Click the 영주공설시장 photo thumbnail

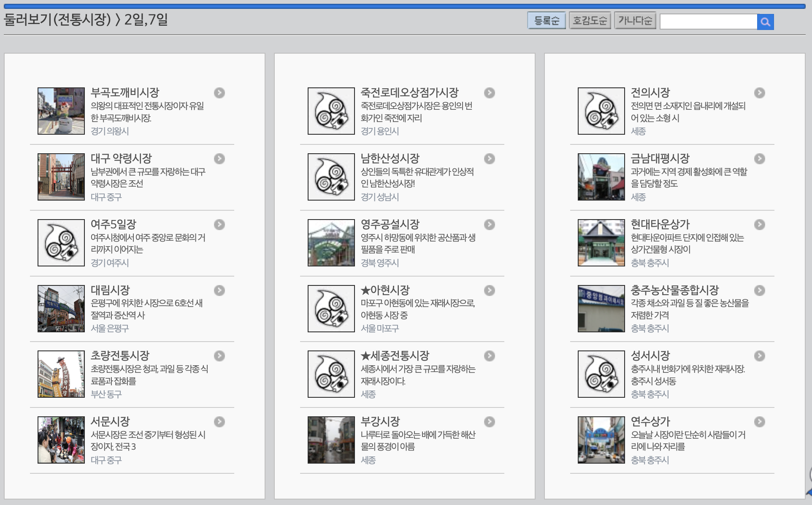pyautogui.click(x=331, y=243)
